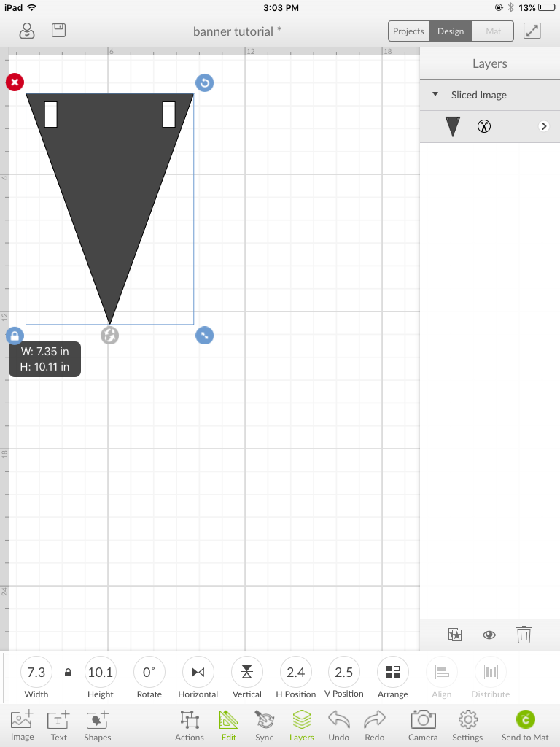This screenshot has height=747, width=560.
Task: Toggle the Layers panel button
Action: (302, 725)
